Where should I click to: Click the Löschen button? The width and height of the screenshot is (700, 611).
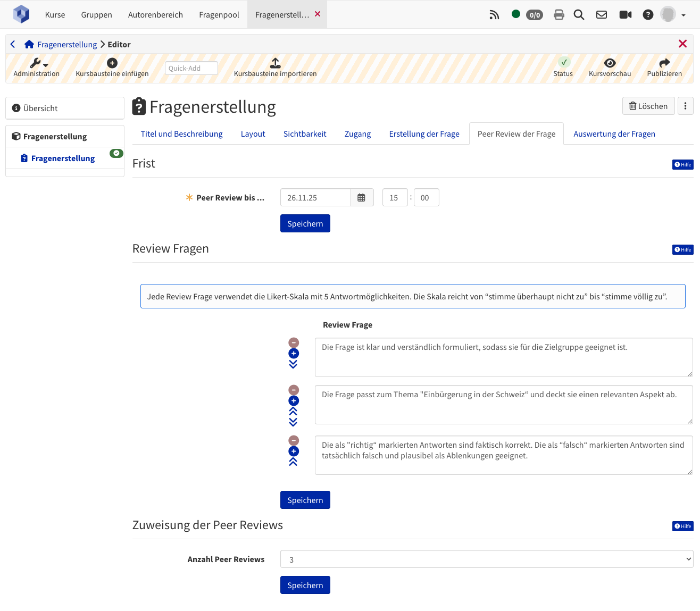click(x=648, y=106)
